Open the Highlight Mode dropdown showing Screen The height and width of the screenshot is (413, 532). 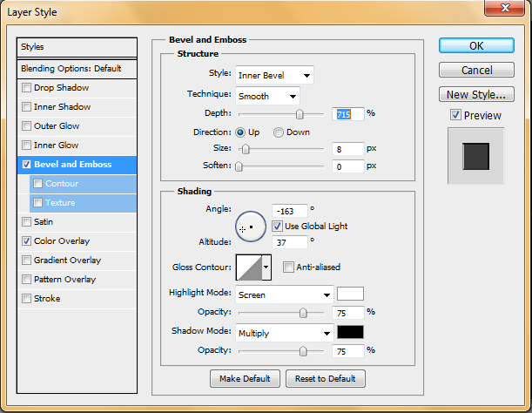[x=285, y=295]
